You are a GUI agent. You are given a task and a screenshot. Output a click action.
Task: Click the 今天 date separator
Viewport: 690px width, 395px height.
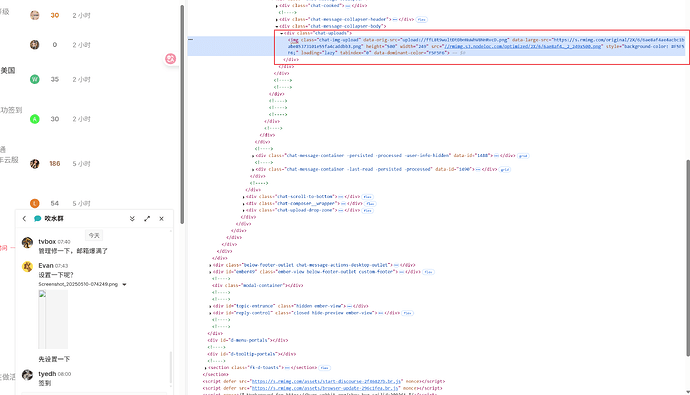tap(94, 235)
